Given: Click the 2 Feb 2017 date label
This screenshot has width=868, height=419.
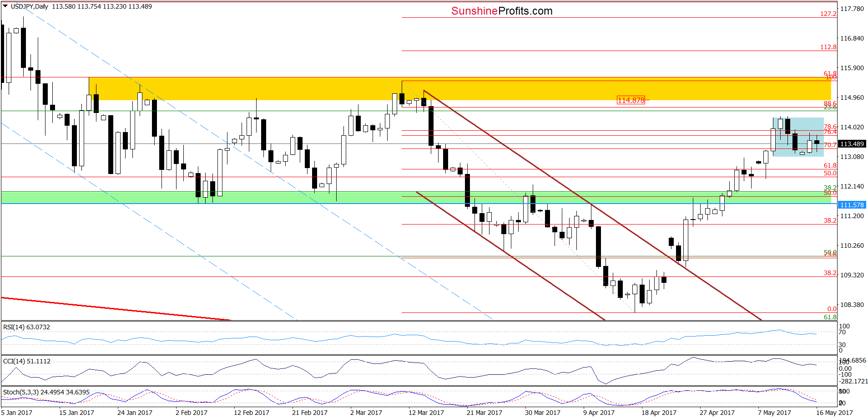Looking at the screenshot, I should pos(192,413).
